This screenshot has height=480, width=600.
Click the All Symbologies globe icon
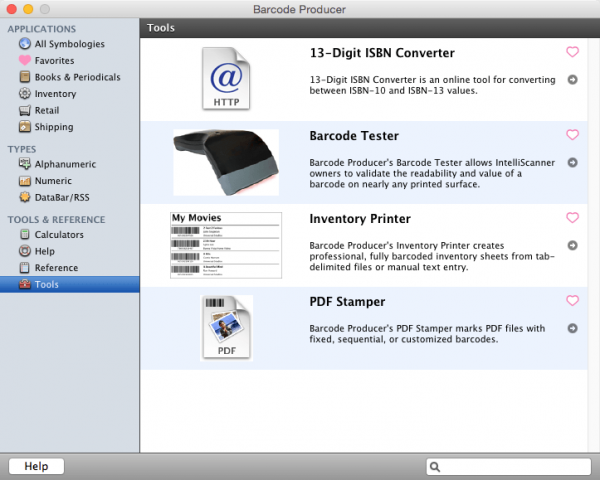coord(25,44)
